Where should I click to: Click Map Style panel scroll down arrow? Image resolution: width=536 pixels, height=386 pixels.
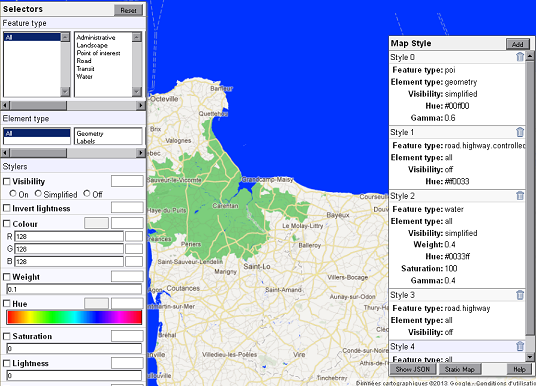click(530, 357)
